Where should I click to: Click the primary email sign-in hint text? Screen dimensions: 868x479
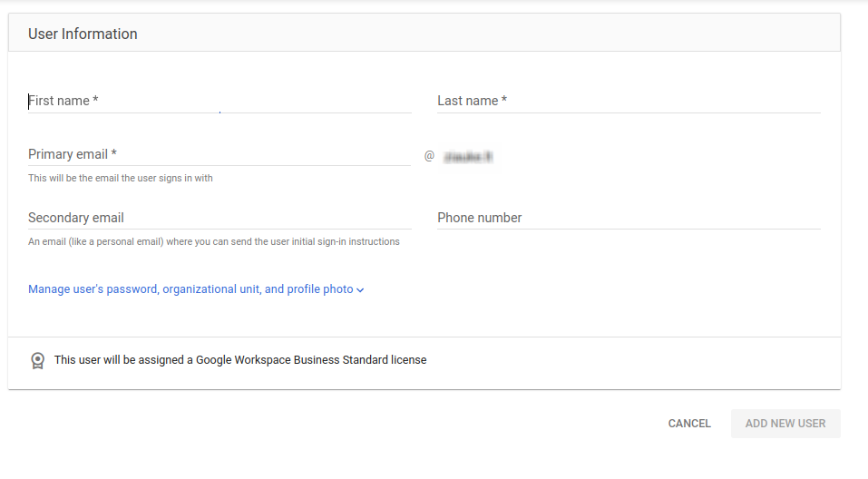(121, 178)
